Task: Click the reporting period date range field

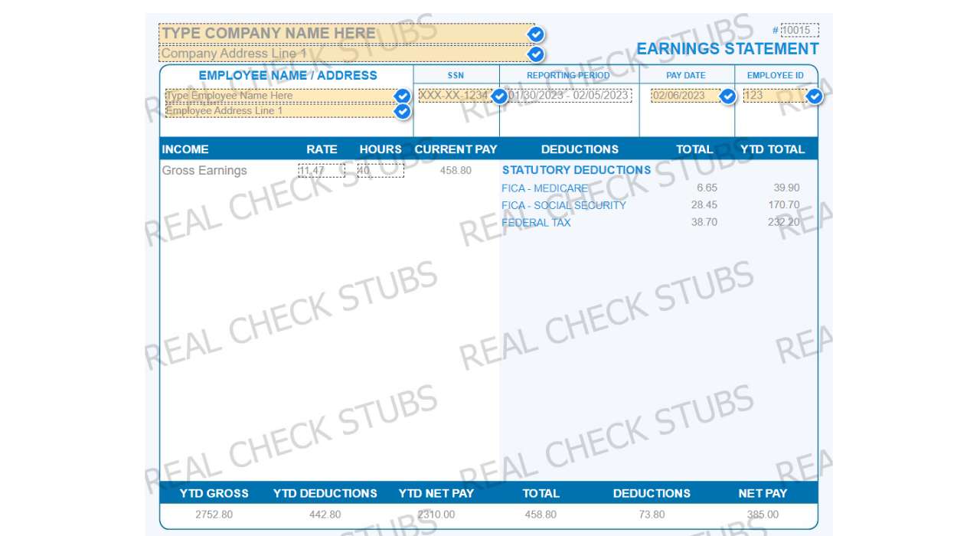Action: pos(569,96)
